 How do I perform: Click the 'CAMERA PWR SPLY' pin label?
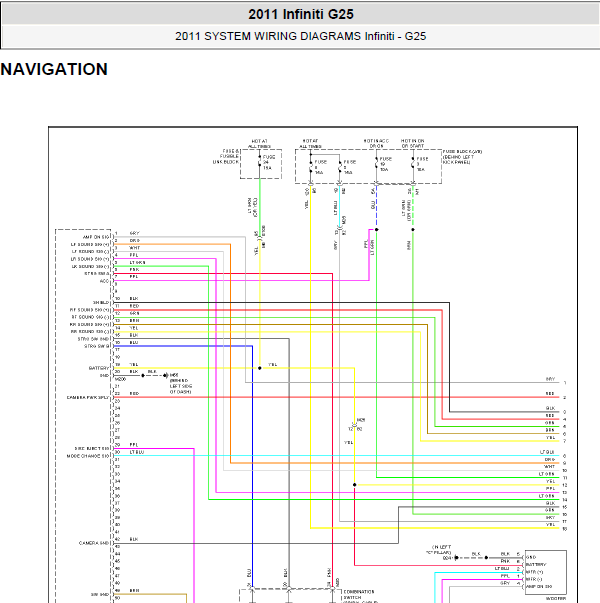click(x=88, y=398)
